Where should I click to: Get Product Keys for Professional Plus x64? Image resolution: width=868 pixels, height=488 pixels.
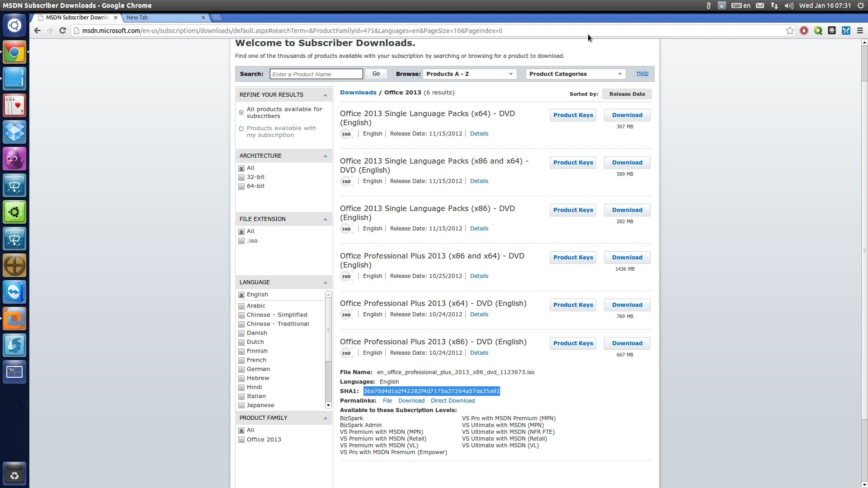click(x=573, y=305)
